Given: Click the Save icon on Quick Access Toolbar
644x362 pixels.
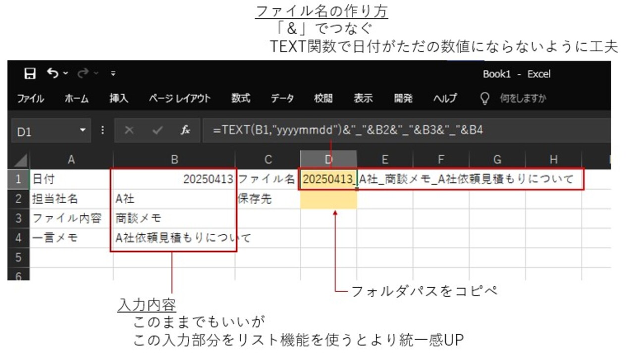Looking at the screenshot, I should pos(31,72).
